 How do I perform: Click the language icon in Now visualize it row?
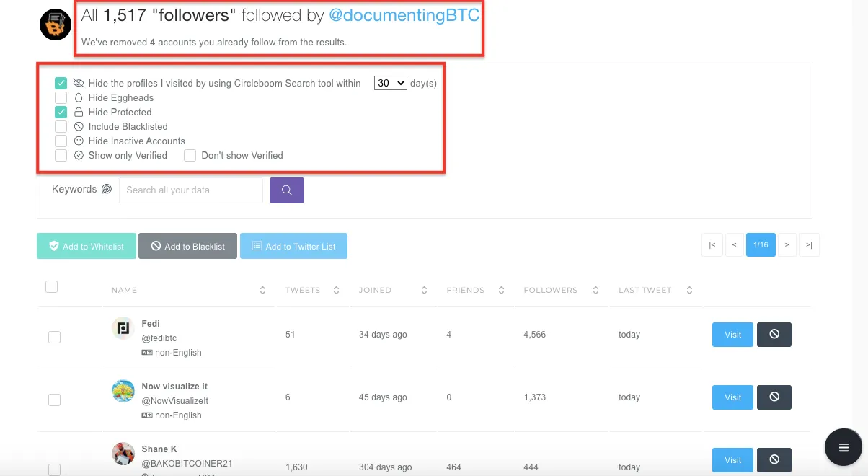[147, 415]
